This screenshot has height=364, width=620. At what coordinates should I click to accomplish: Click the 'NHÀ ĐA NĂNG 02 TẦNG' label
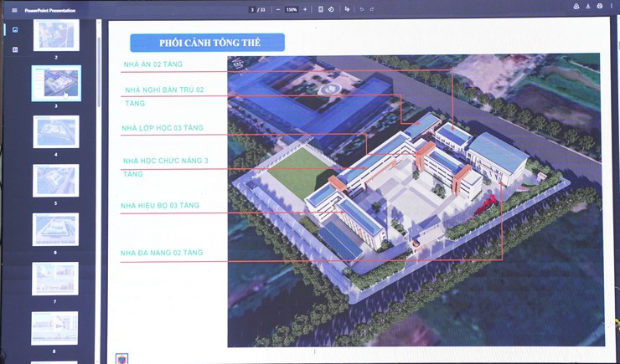pyautogui.click(x=162, y=253)
